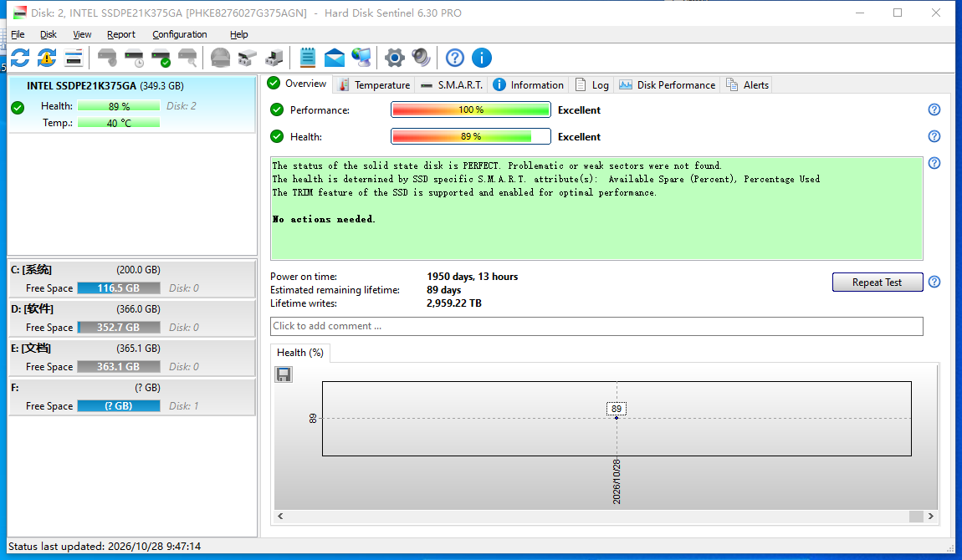Open the Help menu

pyautogui.click(x=238, y=34)
